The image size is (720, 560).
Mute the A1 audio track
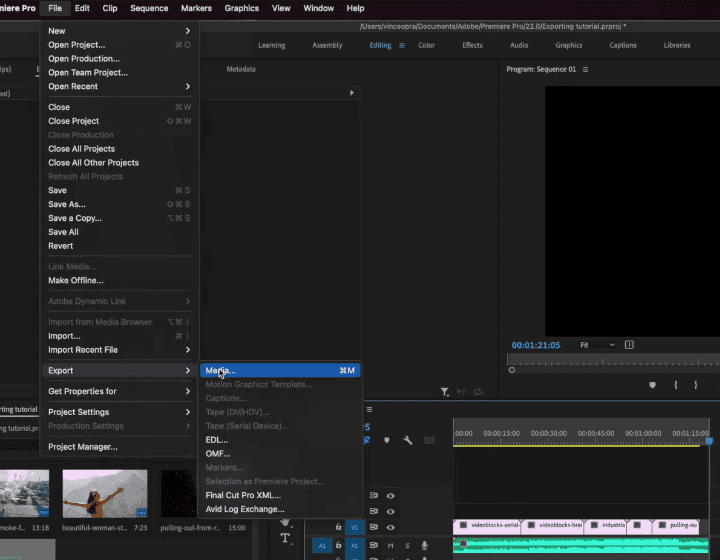(x=390, y=546)
